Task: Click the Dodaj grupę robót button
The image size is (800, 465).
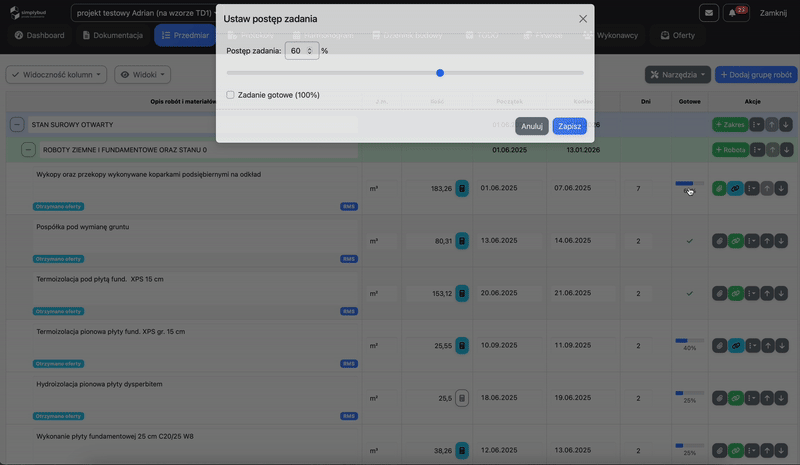Action: point(756,75)
